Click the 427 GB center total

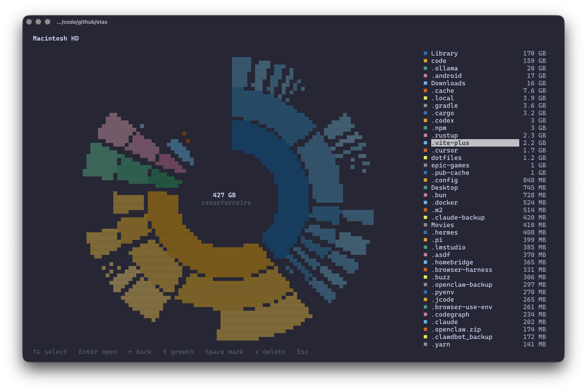[224, 195]
